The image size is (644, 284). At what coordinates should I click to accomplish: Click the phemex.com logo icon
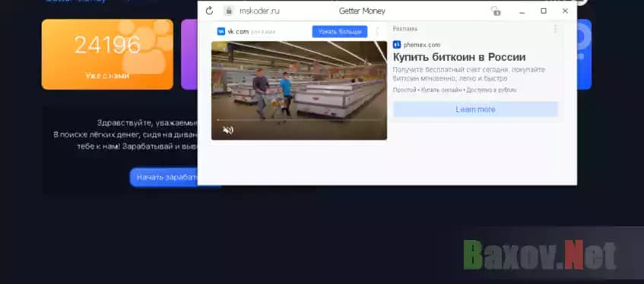click(x=397, y=45)
